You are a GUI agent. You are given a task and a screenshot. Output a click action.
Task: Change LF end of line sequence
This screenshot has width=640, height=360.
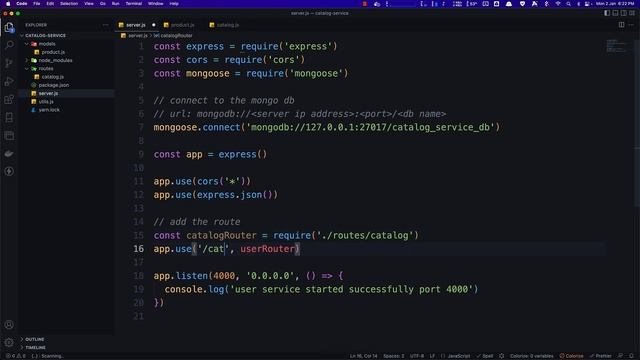pos(432,356)
